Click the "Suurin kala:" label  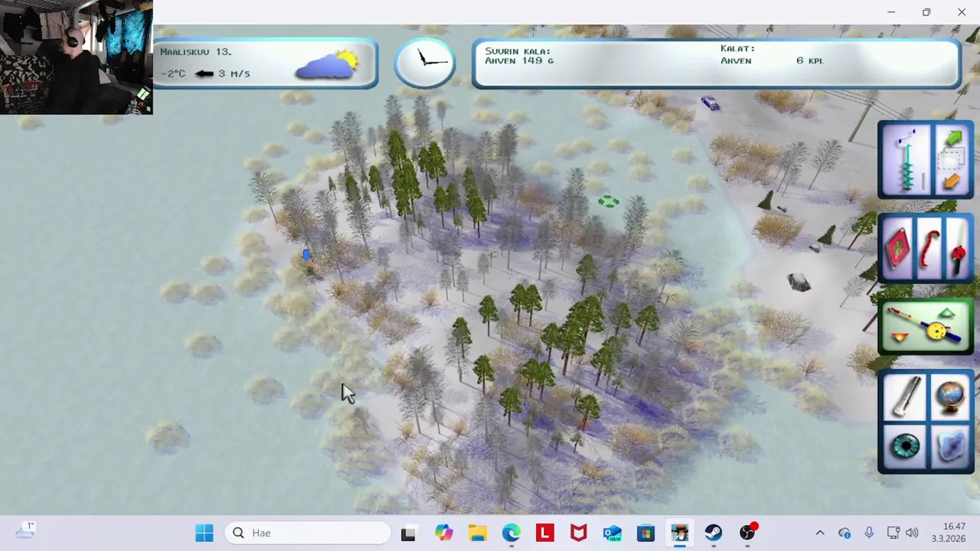pos(518,51)
